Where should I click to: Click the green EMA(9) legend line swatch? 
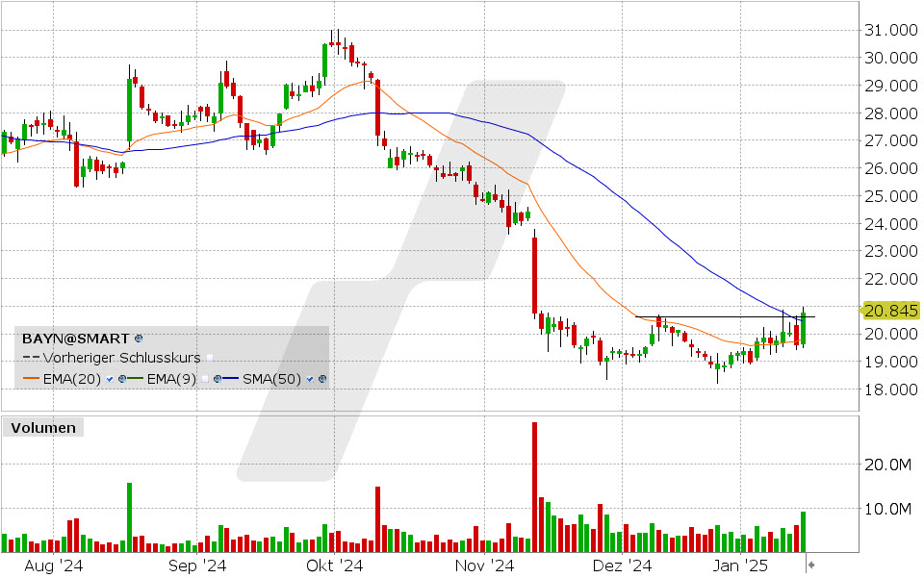point(135,378)
